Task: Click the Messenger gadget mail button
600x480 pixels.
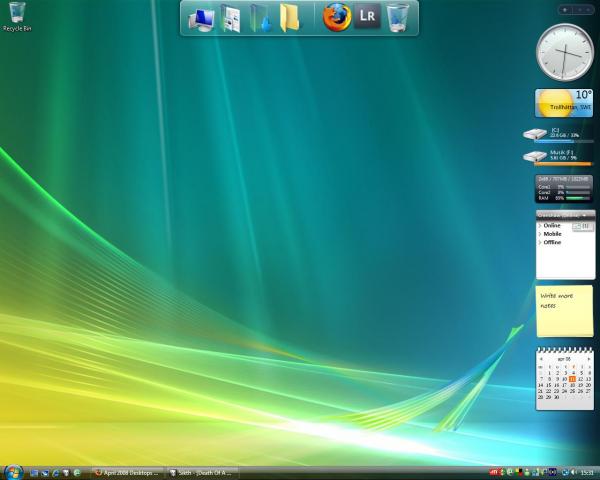Action: coord(583,227)
